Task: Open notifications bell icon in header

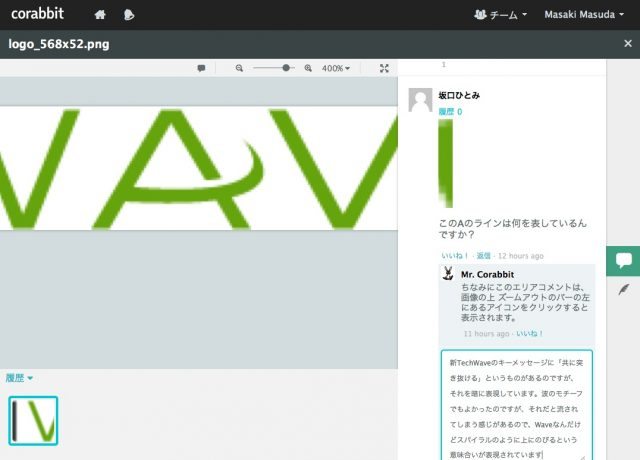Action: tap(129, 15)
